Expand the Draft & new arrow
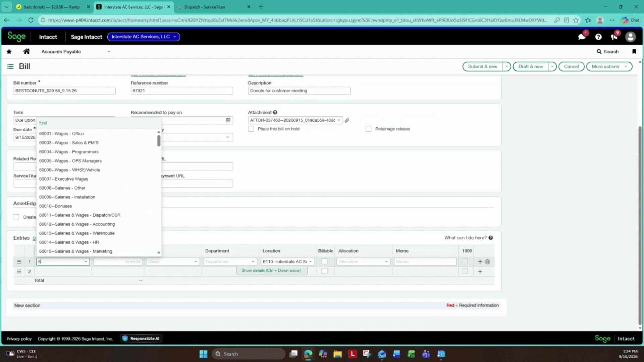Screen dimensions: 644x362 [x=552, y=67]
